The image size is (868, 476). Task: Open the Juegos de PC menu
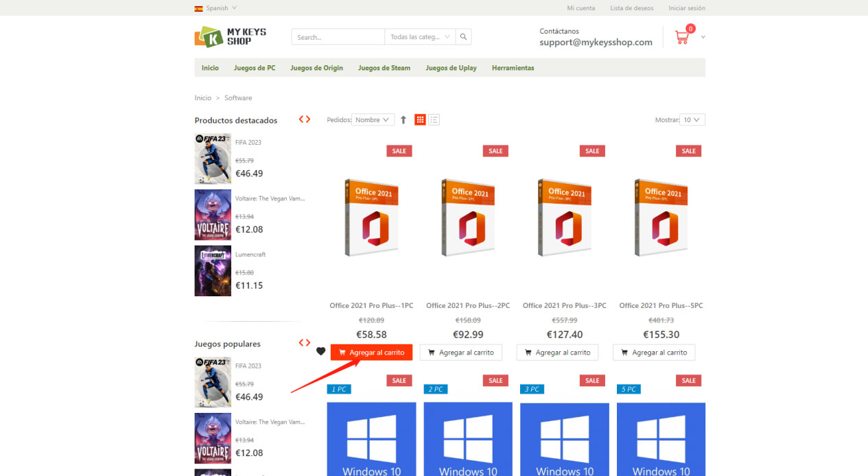[255, 68]
